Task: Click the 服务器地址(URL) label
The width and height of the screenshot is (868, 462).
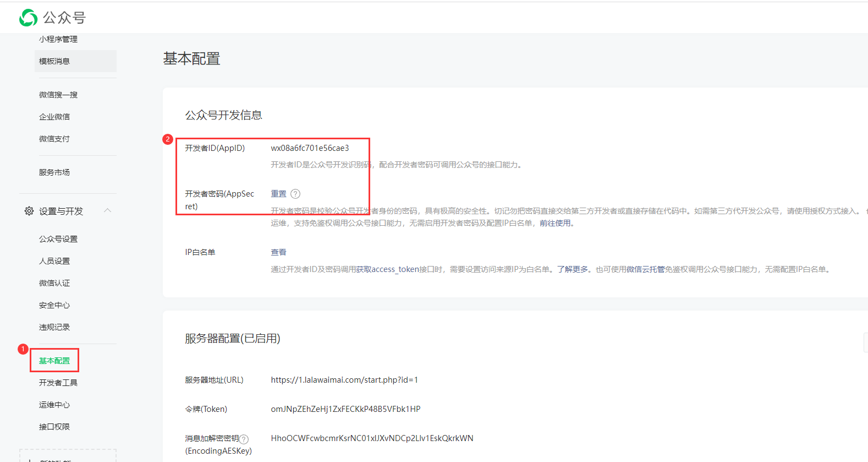Action: pyautogui.click(x=214, y=380)
